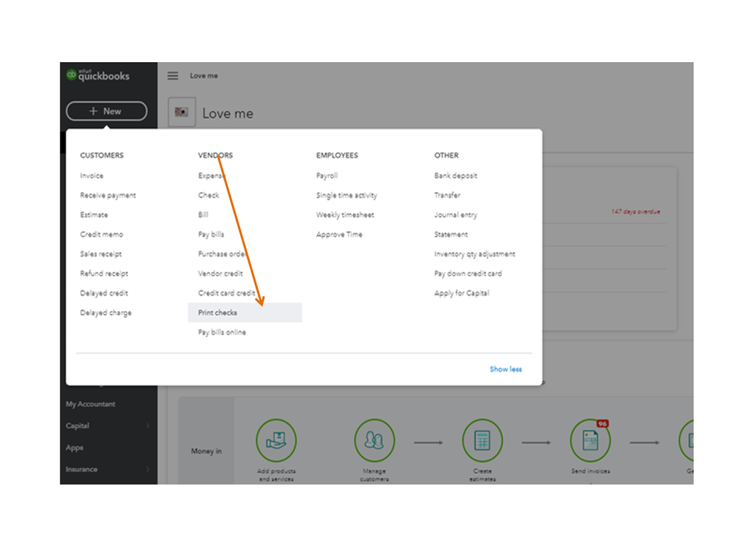Choose Payroll under Employees
Screen dimensions: 747x560
point(327,176)
